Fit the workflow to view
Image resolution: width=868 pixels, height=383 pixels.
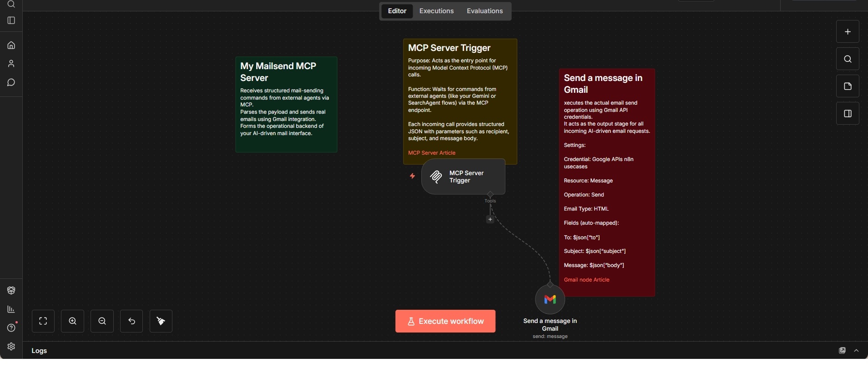43,321
